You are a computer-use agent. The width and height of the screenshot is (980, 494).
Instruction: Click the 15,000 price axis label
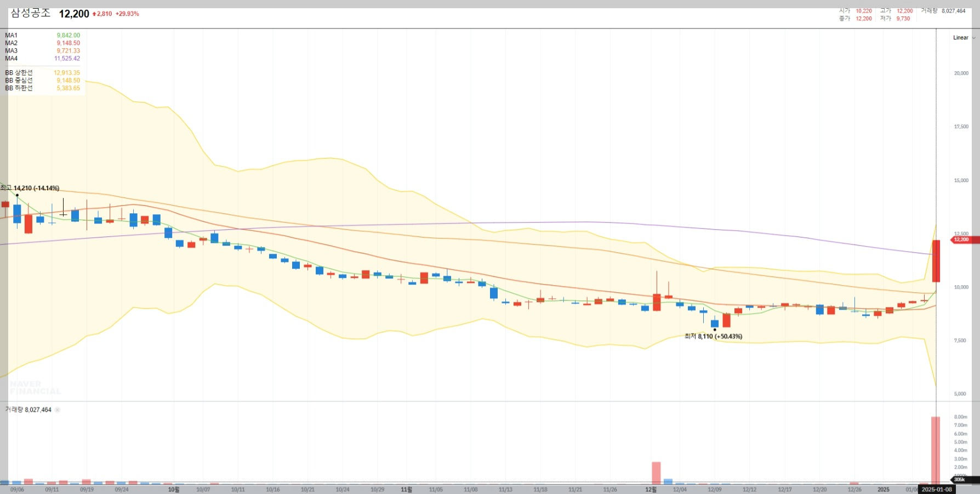coord(961,180)
